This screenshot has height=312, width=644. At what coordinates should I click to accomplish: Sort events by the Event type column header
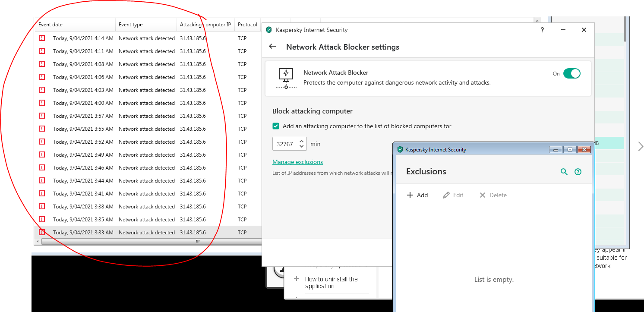pyautogui.click(x=146, y=25)
